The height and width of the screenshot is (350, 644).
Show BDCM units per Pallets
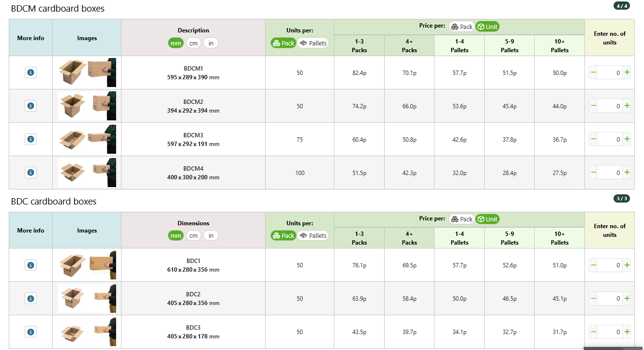click(313, 43)
